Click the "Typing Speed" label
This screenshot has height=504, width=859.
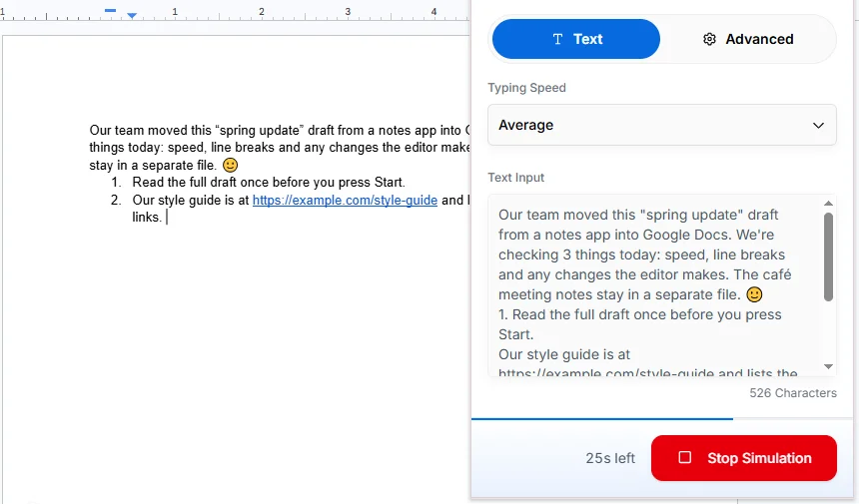point(526,88)
